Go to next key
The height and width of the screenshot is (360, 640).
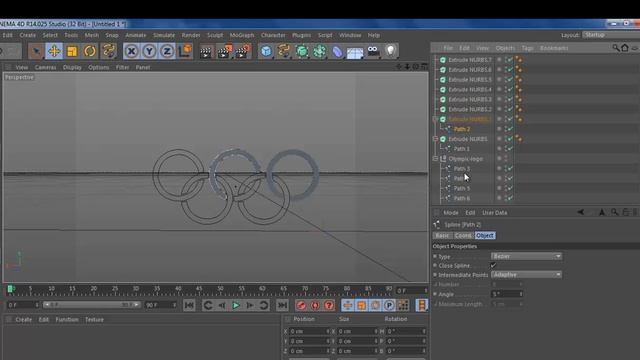pyautogui.click(x=264, y=305)
